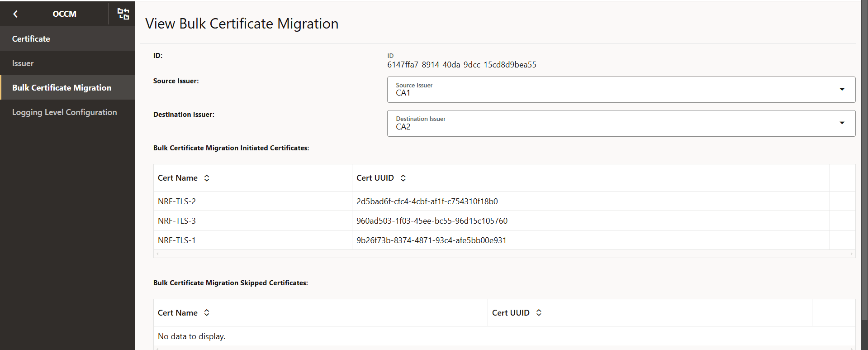Open the Certificate menu item
The height and width of the screenshot is (350, 868).
point(31,39)
